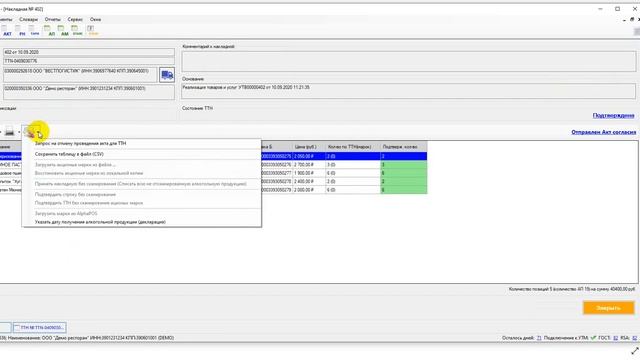Open the Отчеты menu
Screen dimensions: 640x360
point(53,19)
